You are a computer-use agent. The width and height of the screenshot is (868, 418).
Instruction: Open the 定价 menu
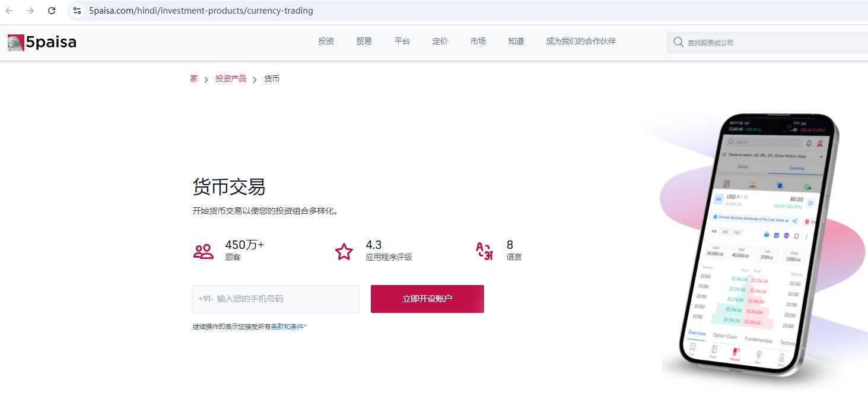tap(440, 41)
